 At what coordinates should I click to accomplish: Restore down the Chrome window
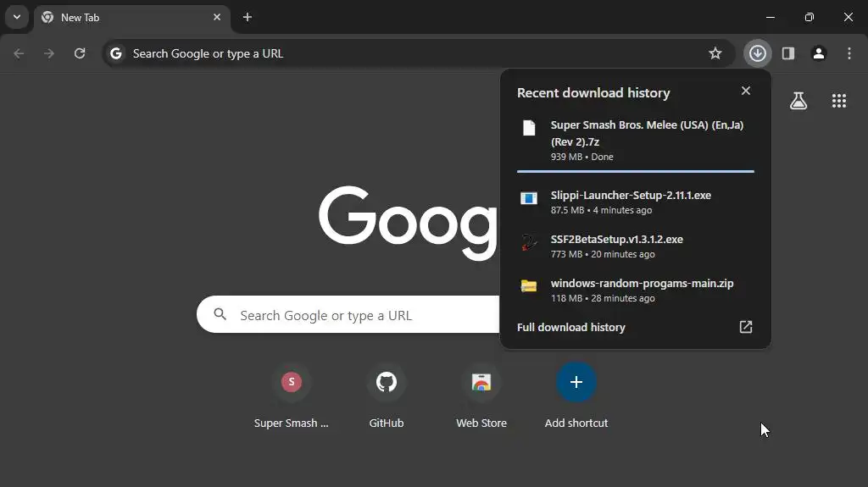coord(810,17)
